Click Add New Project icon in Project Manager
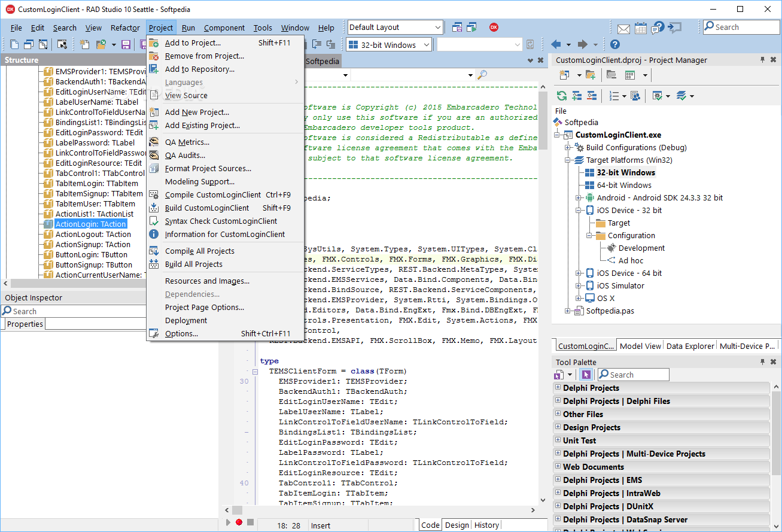 pos(564,75)
